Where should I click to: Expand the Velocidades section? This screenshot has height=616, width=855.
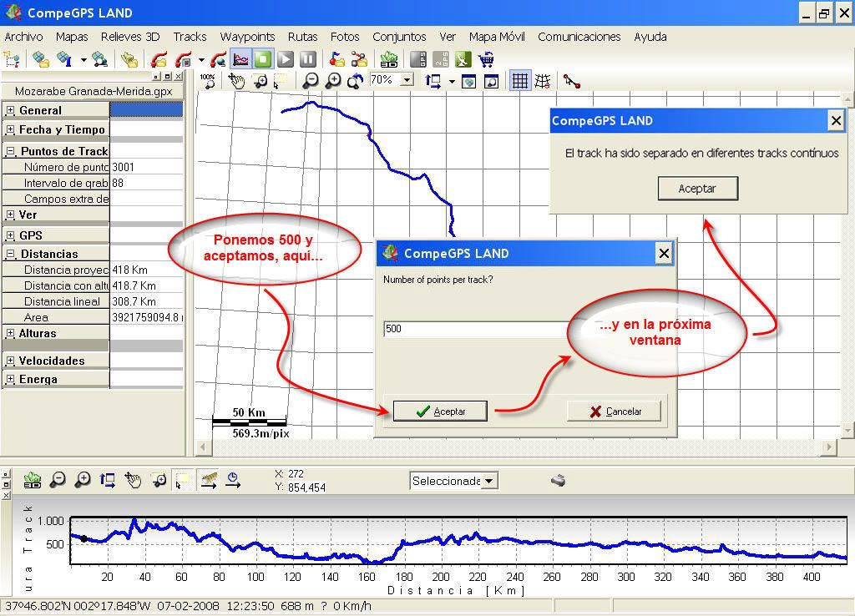(x=10, y=361)
